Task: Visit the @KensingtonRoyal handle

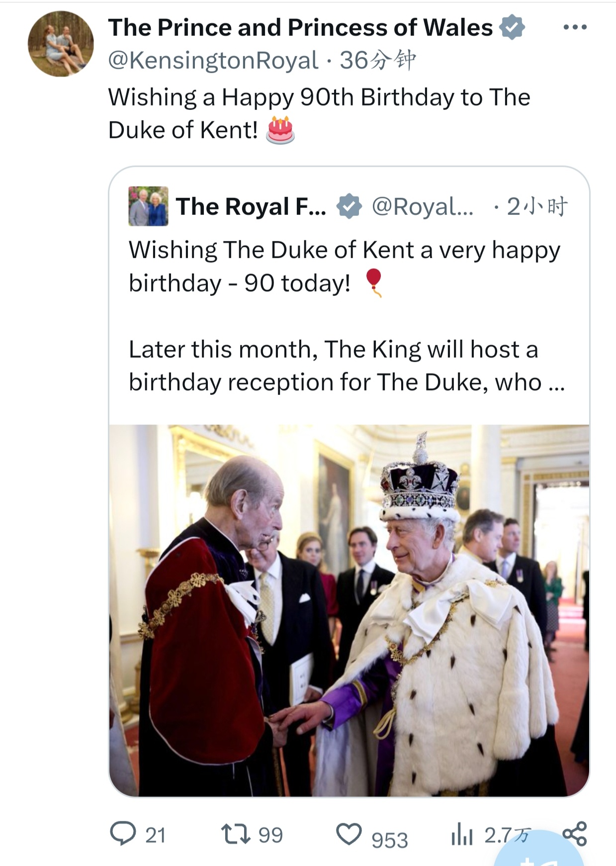Action: tap(213, 61)
